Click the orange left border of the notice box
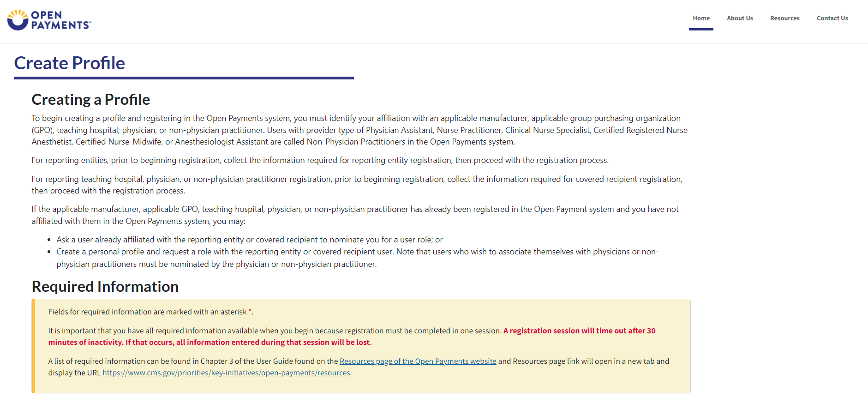The width and height of the screenshot is (868, 398). click(33, 346)
